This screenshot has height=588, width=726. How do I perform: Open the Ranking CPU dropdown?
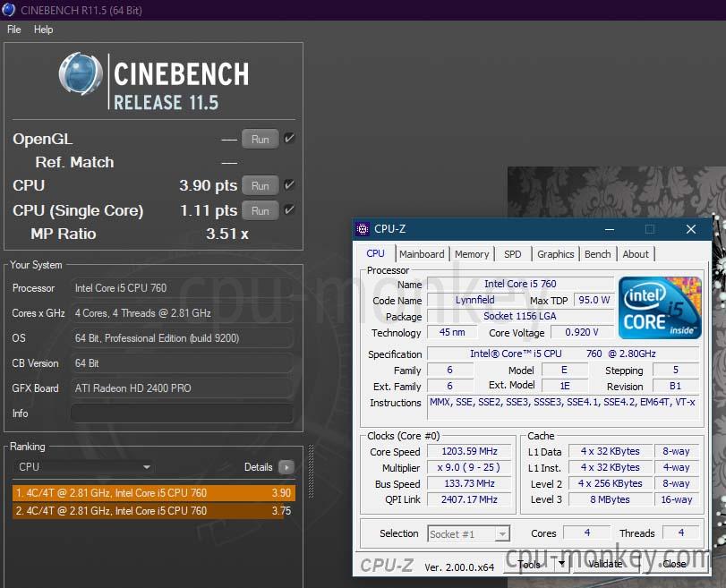[x=83, y=467]
